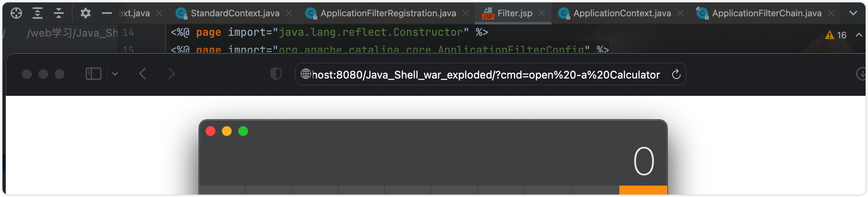
Task: Click the Safari address bar URL
Action: pos(485,75)
